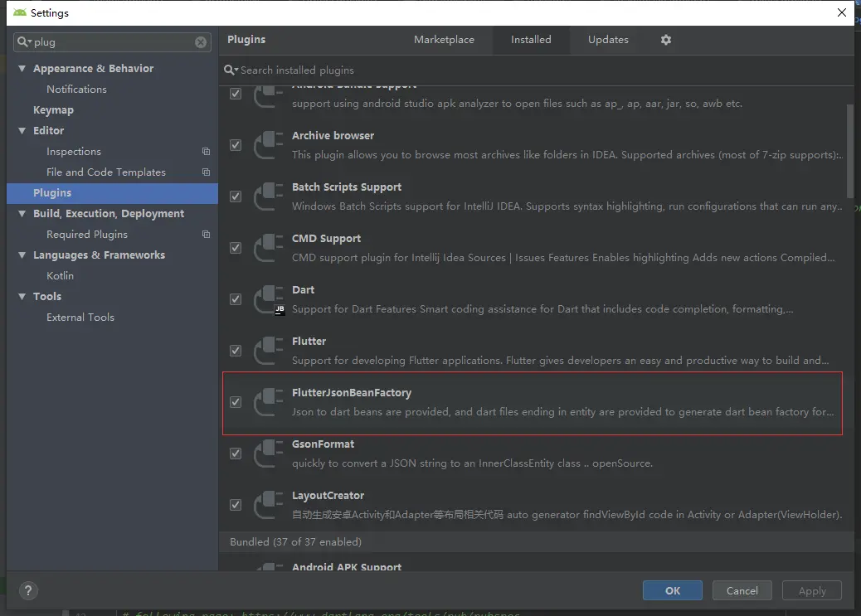861x616 pixels.
Task: Toggle the CMD Support plugin checkbox
Action: 236,248
